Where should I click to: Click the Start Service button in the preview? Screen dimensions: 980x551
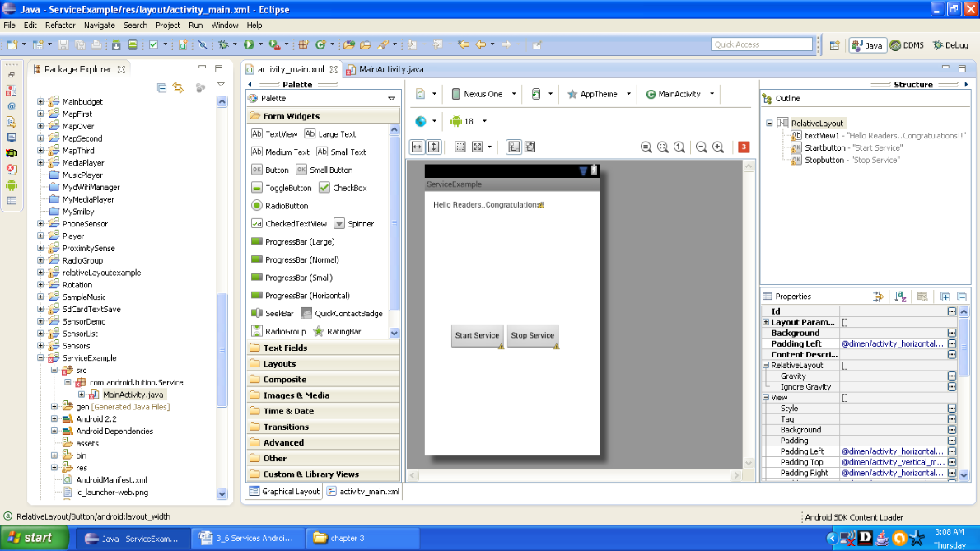(x=477, y=335)
